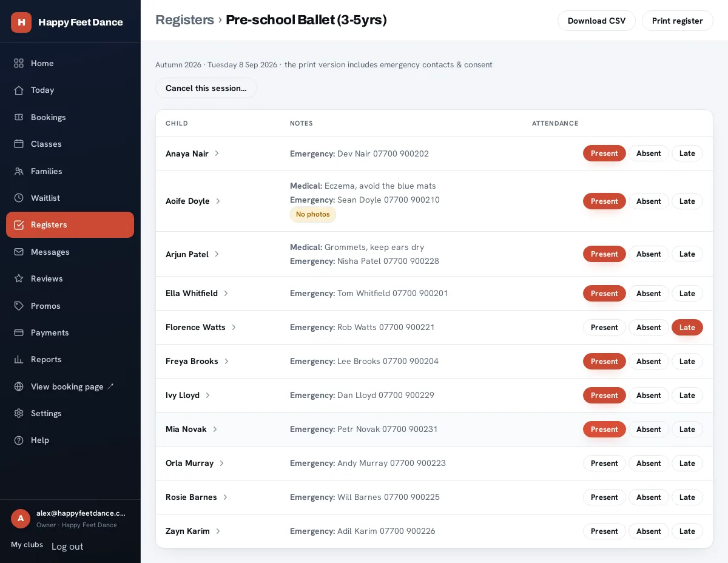Mark Zayn Karim as Present
The height and width of the screenshot is (563, 728).
[x=604, y=531]
